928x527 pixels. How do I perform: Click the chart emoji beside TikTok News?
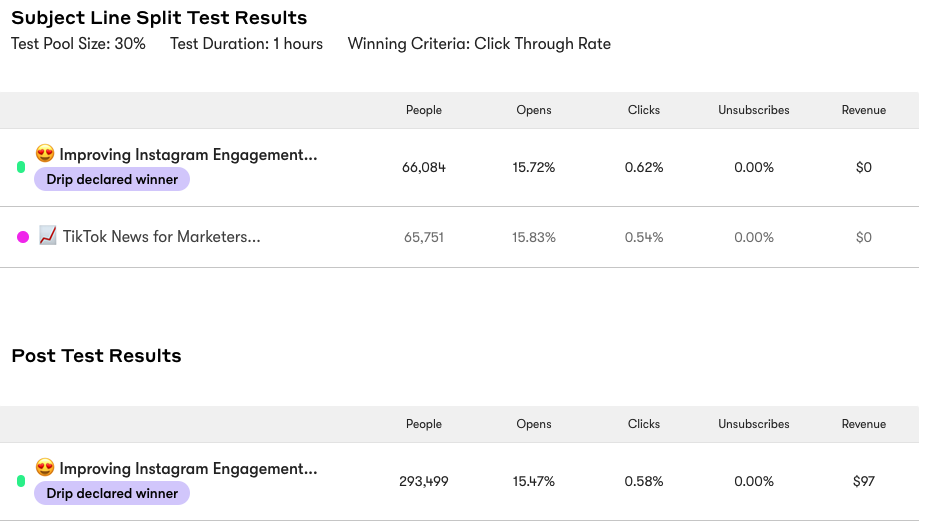pyautogui.click(x=47, y=236)
